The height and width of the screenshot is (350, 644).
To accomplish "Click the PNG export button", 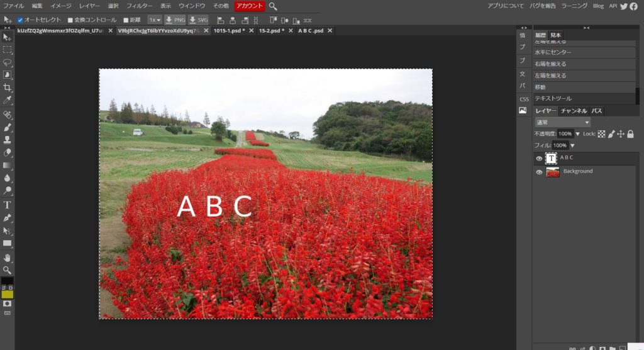I will point(175,20).
